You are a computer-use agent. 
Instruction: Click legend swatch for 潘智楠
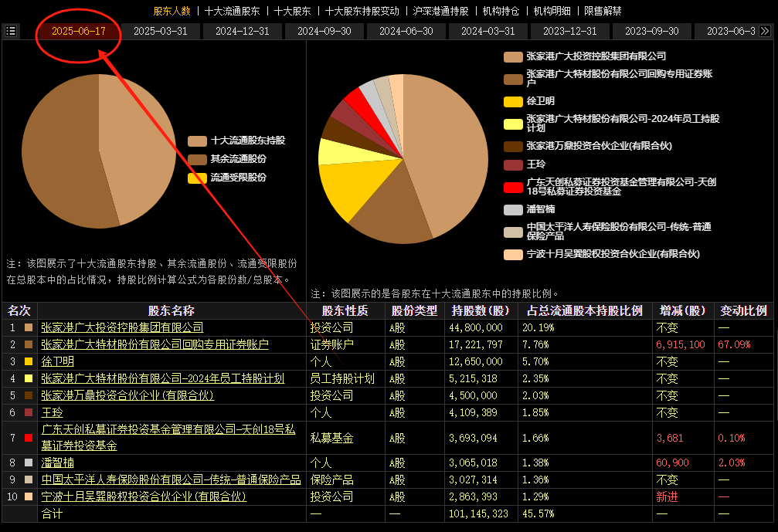pyautogui.click(x=513, y=210)
